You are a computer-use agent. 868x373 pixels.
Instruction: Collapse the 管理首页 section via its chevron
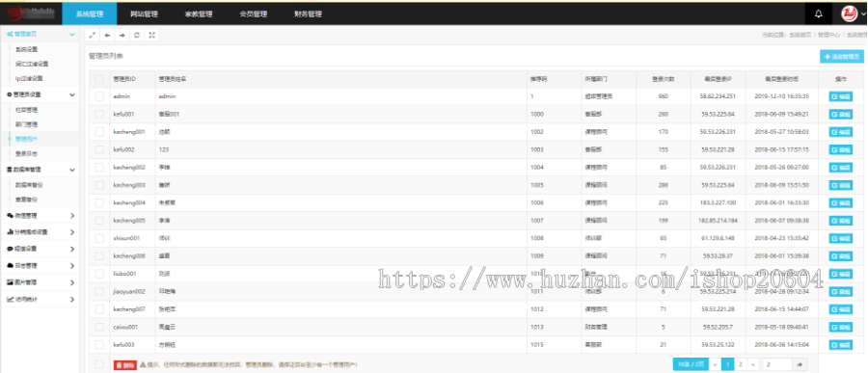pos(72,35)
